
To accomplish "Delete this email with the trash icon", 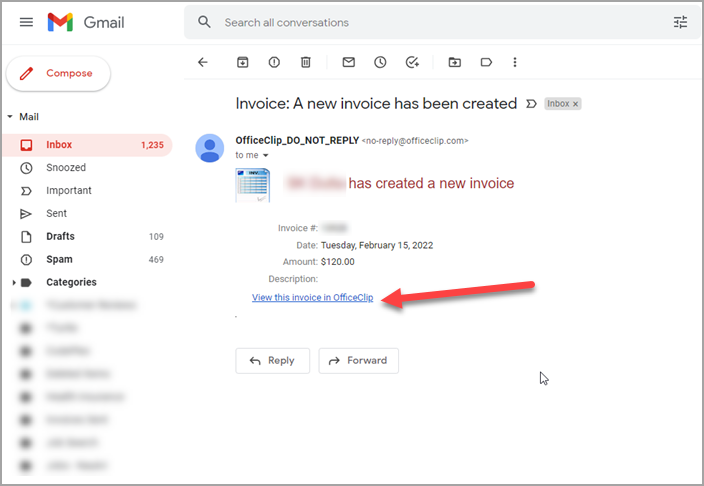I will coord(305,62).
